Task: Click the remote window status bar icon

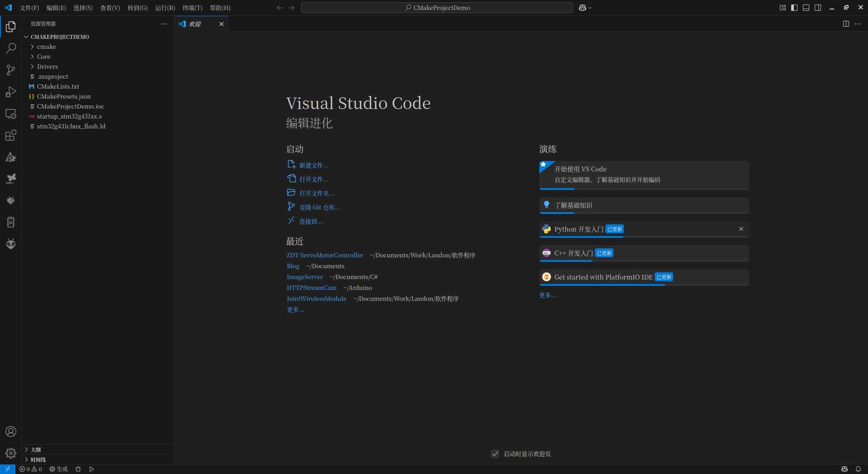Action: point(8,469)
